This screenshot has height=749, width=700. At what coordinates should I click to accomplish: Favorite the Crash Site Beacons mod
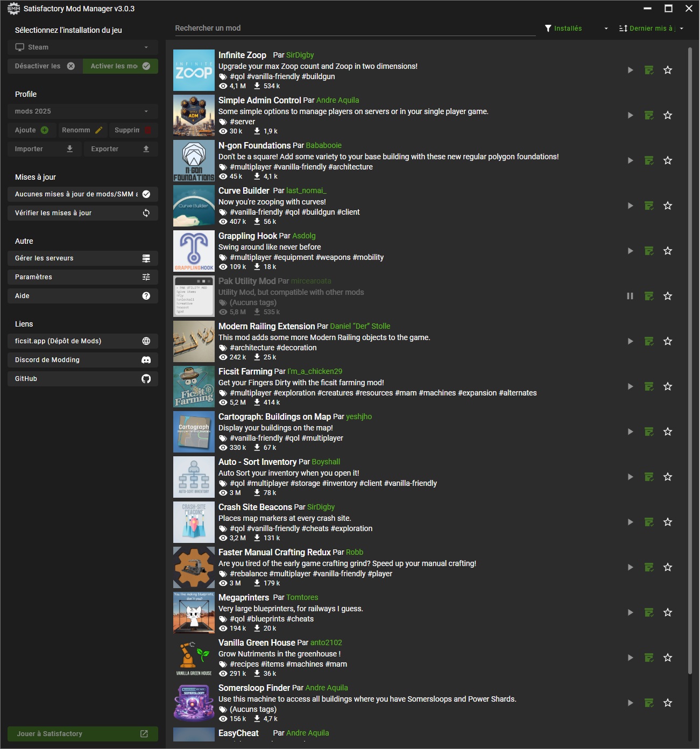click(668, 522)
